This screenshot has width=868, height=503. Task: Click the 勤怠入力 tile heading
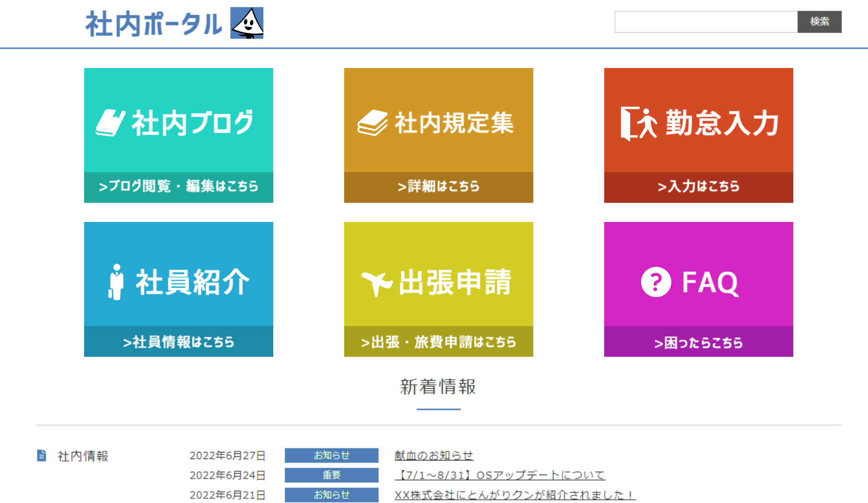[722, 123]
